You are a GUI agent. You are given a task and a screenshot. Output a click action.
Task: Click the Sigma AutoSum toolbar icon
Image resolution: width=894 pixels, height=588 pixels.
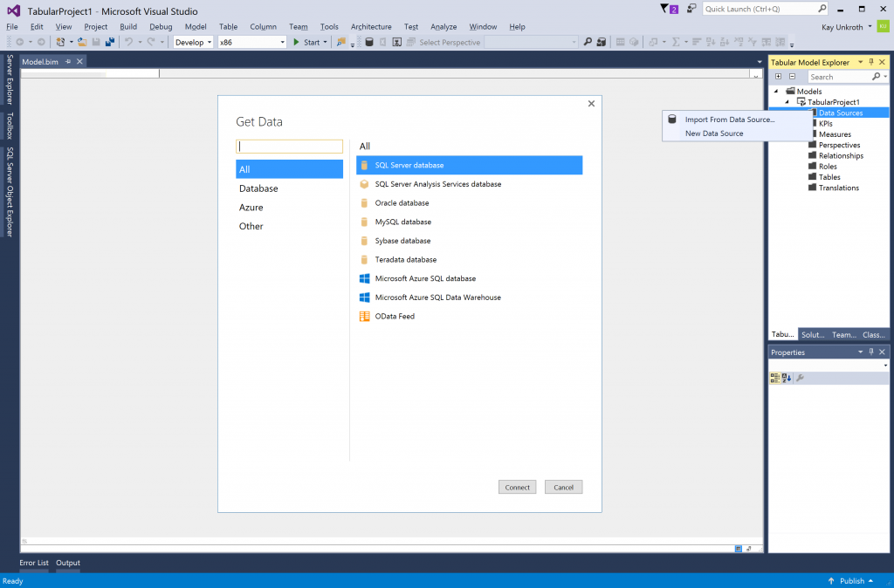click(x=677, y=42)
